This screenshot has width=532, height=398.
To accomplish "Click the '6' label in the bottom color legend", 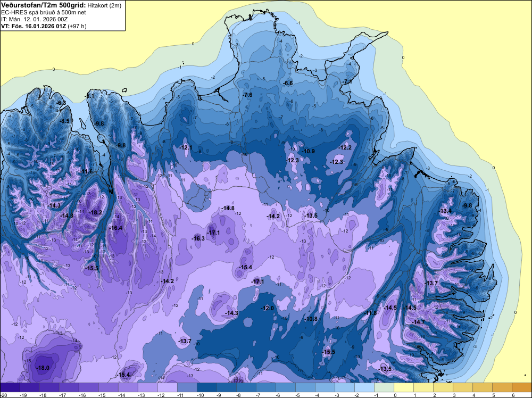I will [x=513, y=395].
